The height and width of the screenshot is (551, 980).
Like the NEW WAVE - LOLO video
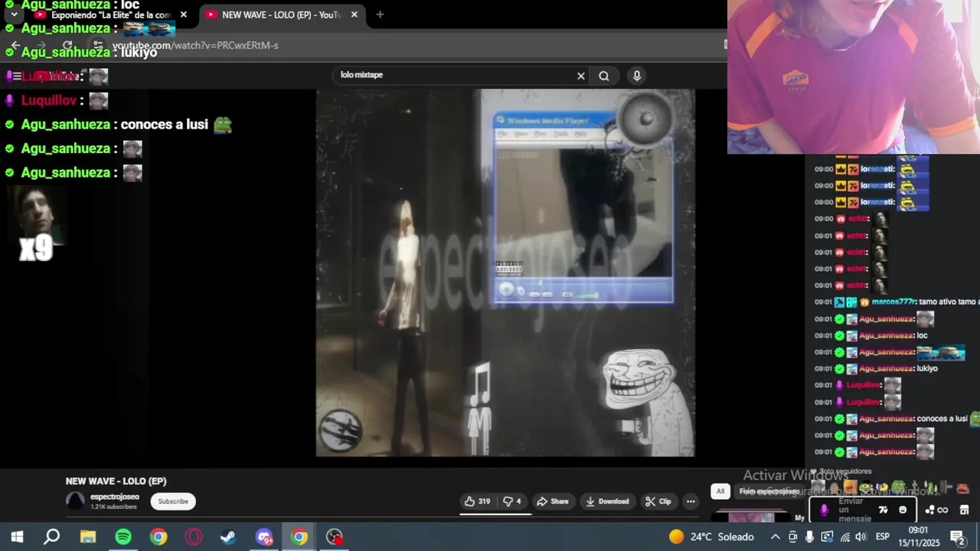point(477,501)
